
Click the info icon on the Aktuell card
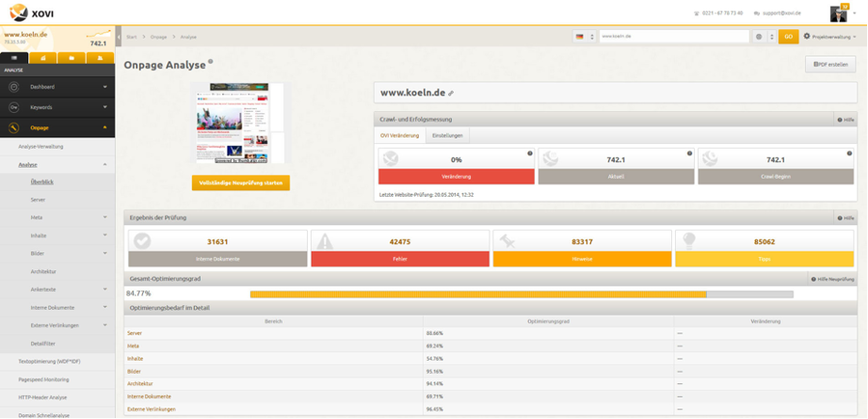[x=689, y=153]
